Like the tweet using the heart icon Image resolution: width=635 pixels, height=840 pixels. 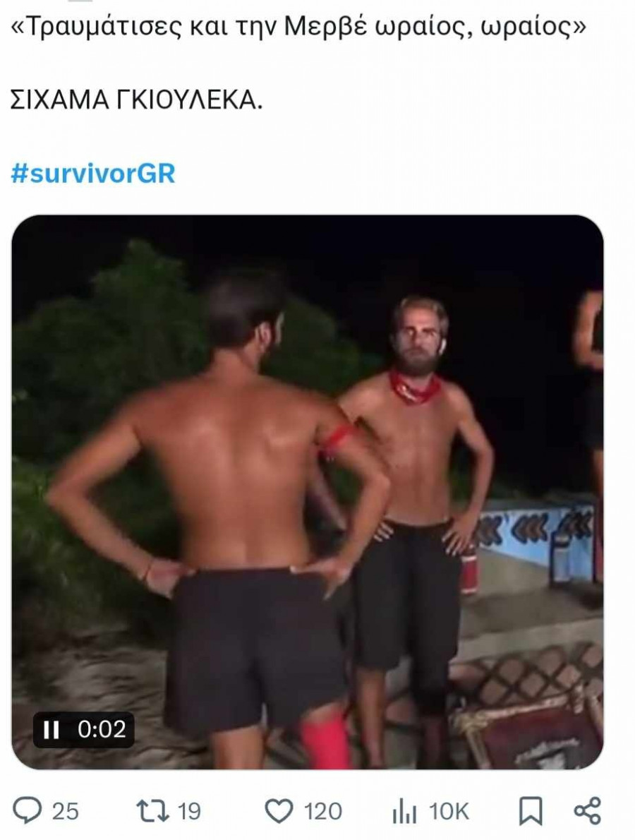279,810
